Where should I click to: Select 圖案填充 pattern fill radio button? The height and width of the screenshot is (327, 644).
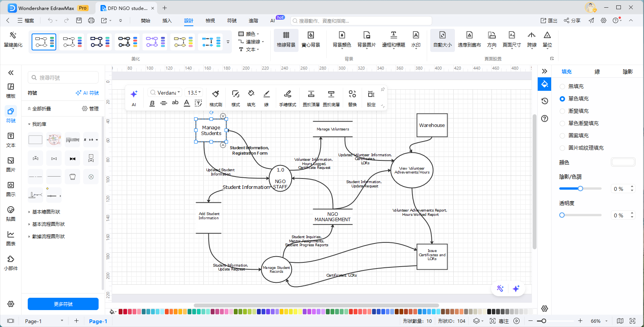coord(562,136)
